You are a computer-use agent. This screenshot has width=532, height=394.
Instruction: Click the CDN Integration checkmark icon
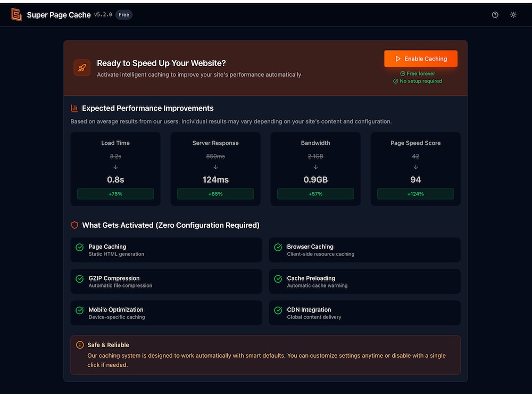[x=278, y=310]
